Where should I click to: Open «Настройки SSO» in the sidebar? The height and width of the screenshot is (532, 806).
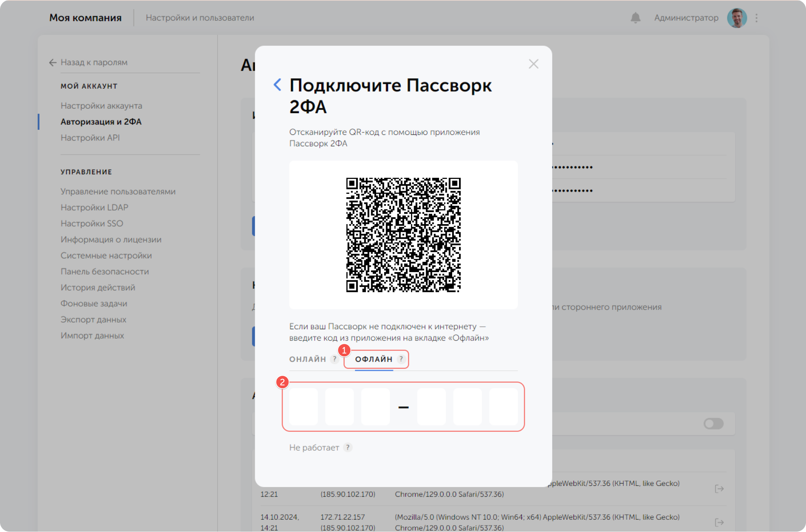[x=91, y=223]
